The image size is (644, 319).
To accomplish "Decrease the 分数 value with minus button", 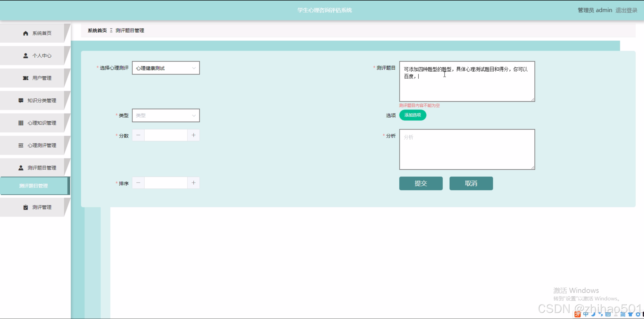I will [x=138, y=135].
